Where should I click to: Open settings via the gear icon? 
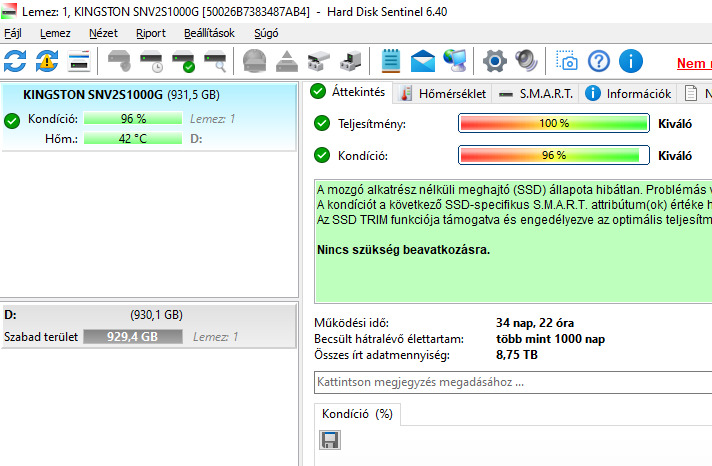(x=495, y=61)
